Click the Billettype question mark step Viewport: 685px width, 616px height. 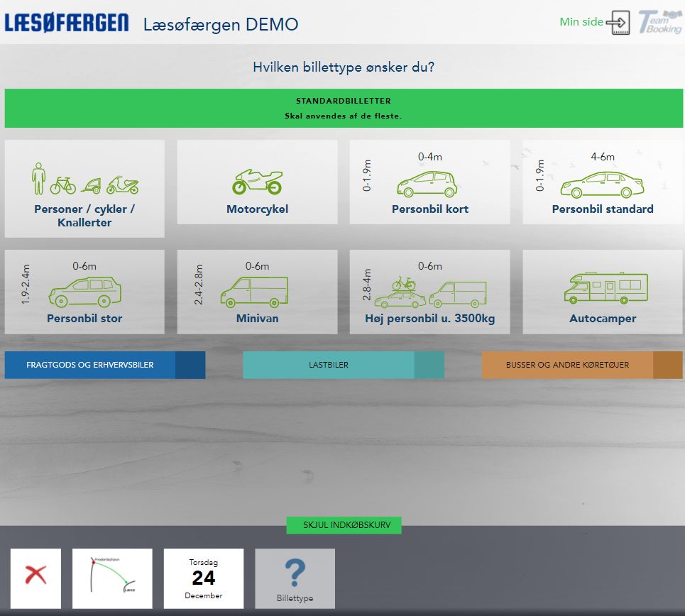pos(295,578)
